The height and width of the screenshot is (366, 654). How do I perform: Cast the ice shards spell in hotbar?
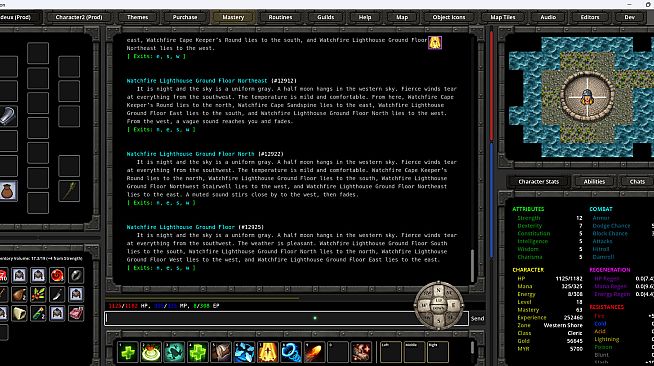pyautogui.click(x=244, y=352)
